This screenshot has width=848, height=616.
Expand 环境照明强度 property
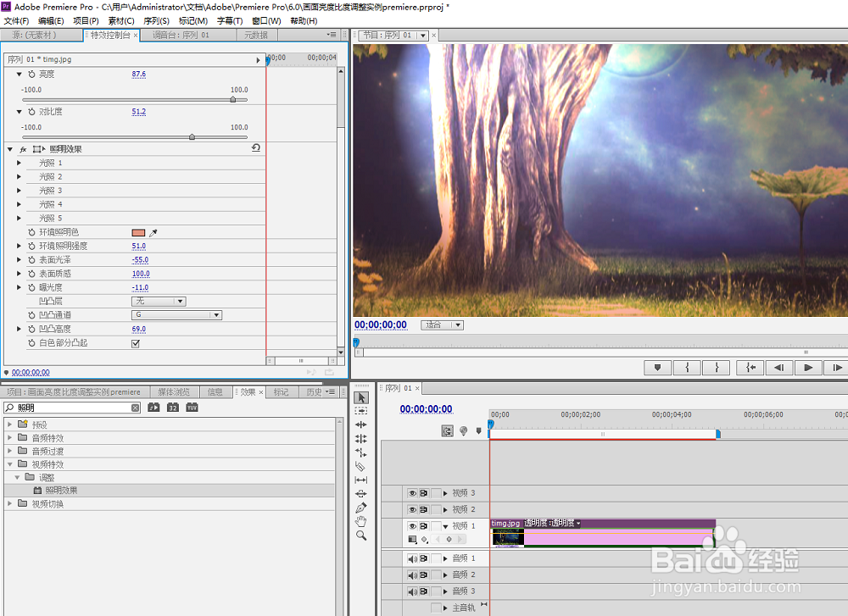(19, 246)
